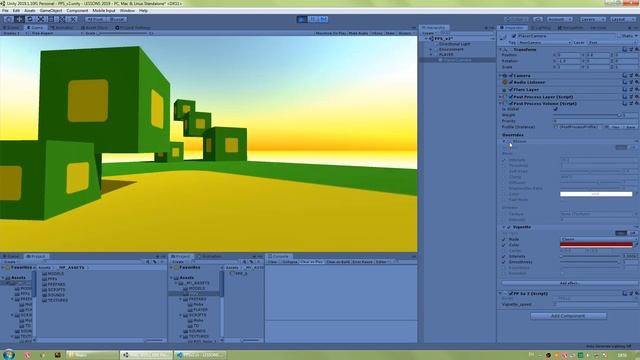Open the Component menu
The width and height of the screenshot is (640, 360).
(x=77, y=11)
